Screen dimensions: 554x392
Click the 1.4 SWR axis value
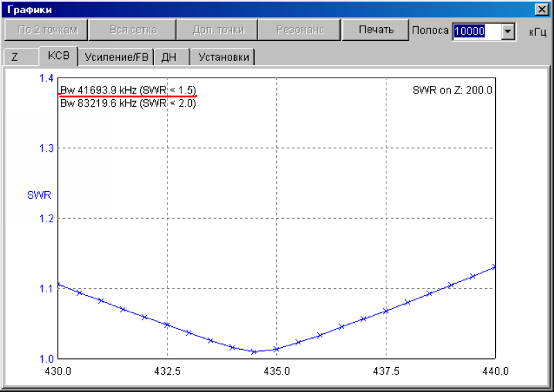46,78
